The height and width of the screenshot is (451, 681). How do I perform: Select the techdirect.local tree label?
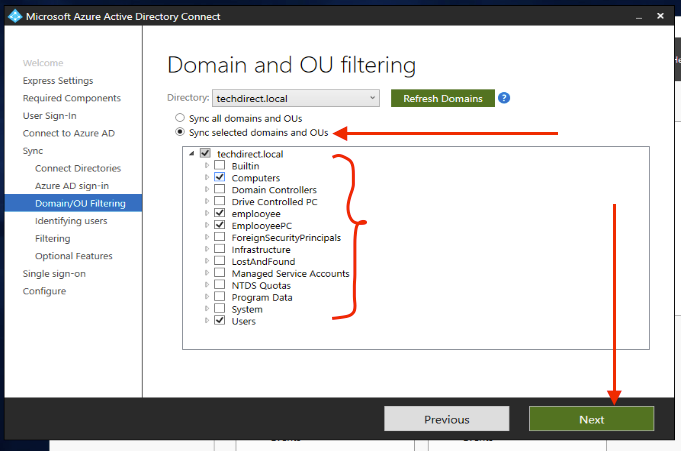click(x=250, y=154)
